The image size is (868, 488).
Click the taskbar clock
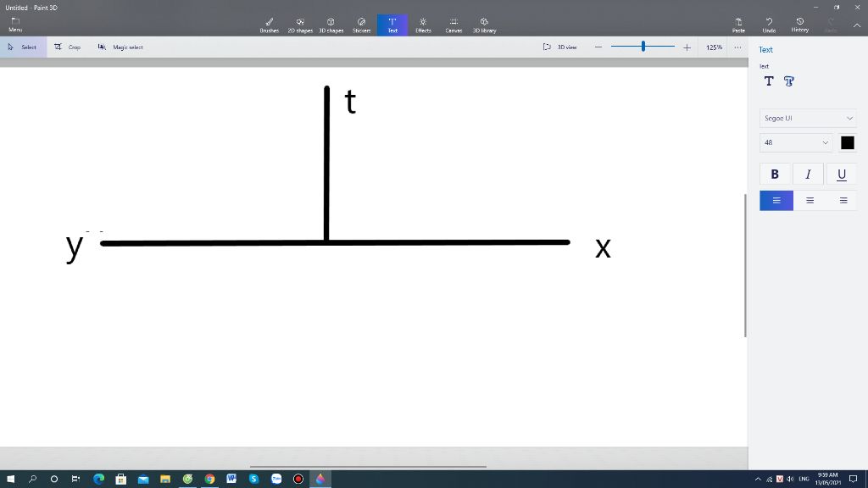coord(827,480)
